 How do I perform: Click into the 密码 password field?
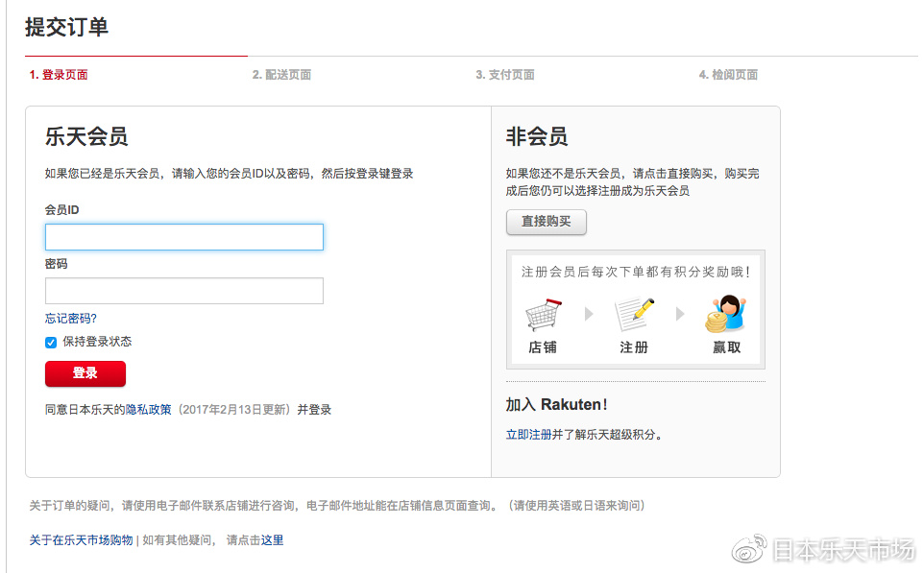tap(184, 291)
